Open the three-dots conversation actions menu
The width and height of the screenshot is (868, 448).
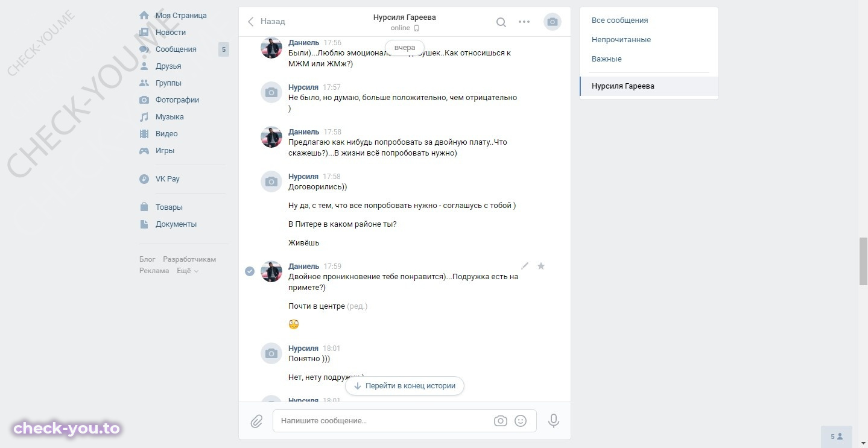(524, 22)
